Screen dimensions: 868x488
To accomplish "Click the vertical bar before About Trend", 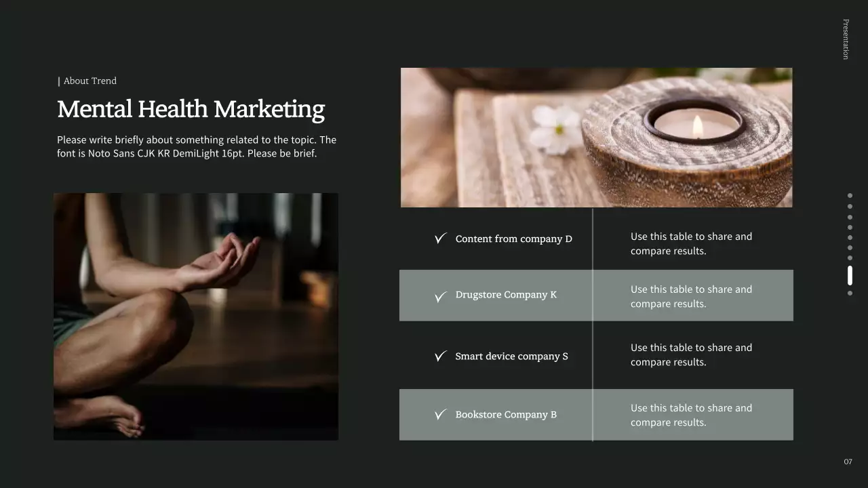I will (59, 81).
